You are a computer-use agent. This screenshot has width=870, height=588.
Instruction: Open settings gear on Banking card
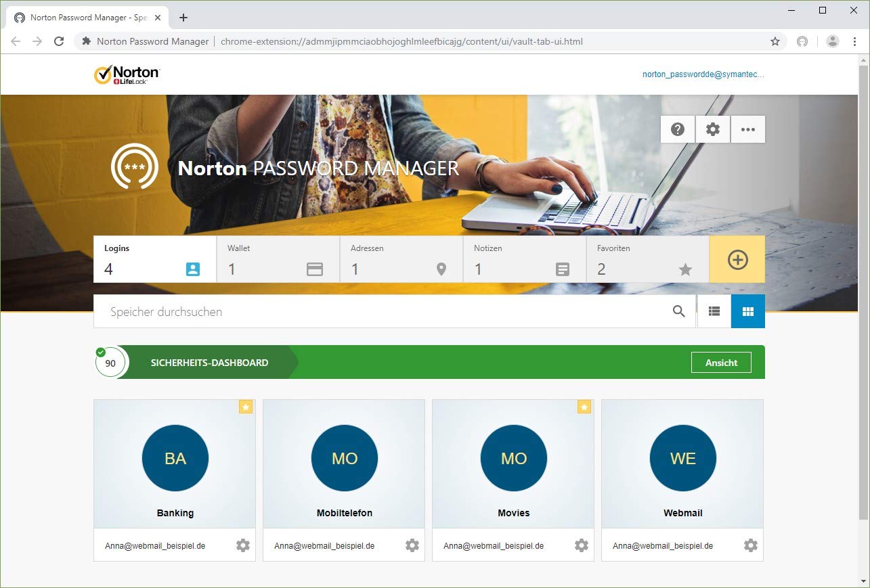click(x=243, y=545)
